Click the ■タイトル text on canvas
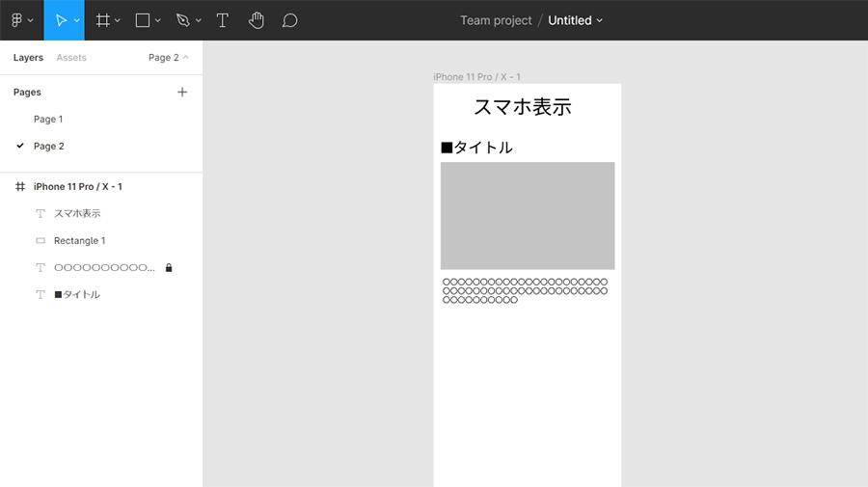This screenshot has height=487, width=868. click(x=476, y=148)
